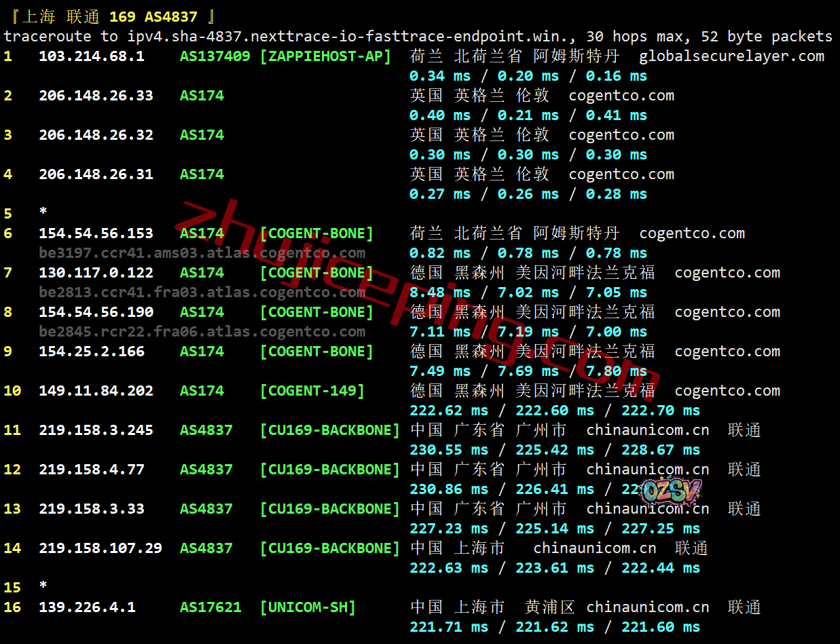The width and height of the screenshot is (840, 644).
Task: Click the asterisk on hop 5
Action: coord(43,213)
